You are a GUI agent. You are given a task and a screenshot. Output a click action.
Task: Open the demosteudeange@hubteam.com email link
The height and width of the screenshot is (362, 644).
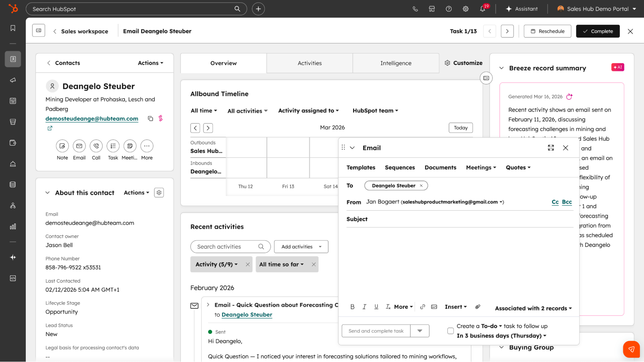(x=92, y=119)
